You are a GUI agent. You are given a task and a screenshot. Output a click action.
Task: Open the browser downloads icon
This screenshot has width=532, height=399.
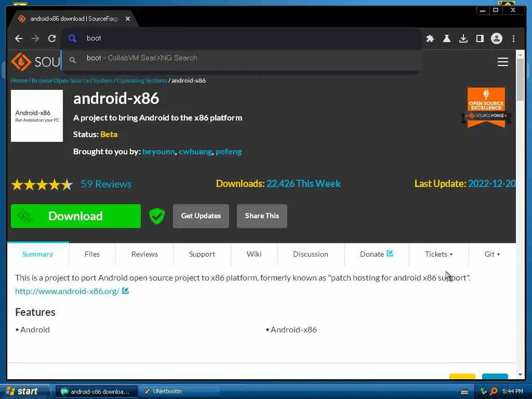(x=463, y=38)
